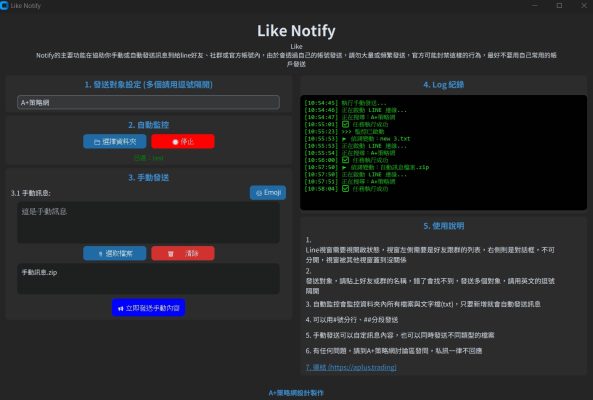Focus the recipient field containing A+策略網
This screenshot has height=400, width=593.
point(148,102)
